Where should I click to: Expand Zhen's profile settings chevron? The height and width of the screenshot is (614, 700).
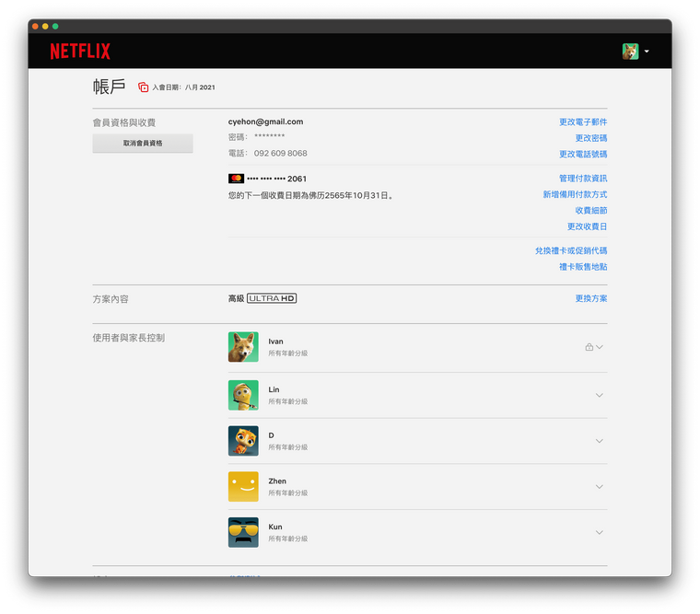pos(600,487)
